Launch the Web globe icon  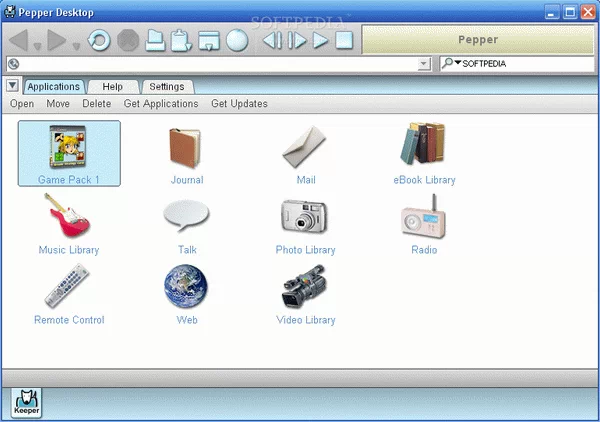186,286
